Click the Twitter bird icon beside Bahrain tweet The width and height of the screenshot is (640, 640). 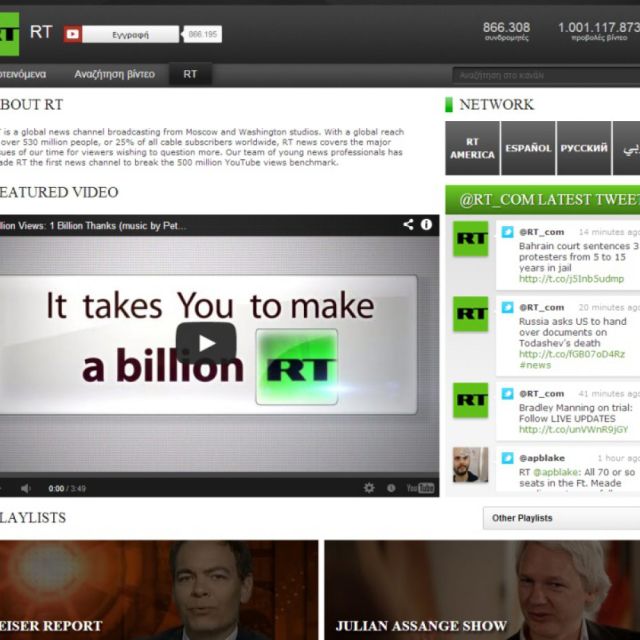pos(507,232)
